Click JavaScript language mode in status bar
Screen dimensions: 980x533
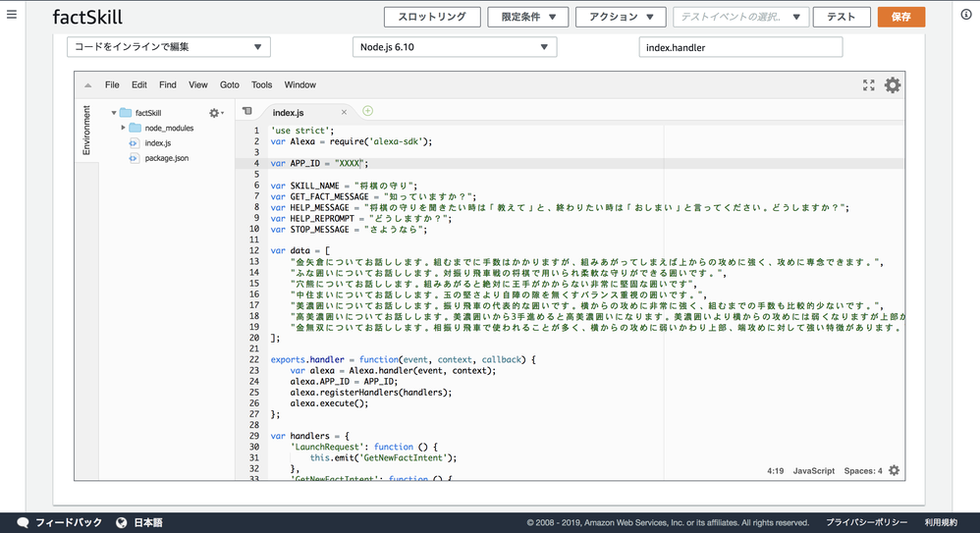[814, 471]
